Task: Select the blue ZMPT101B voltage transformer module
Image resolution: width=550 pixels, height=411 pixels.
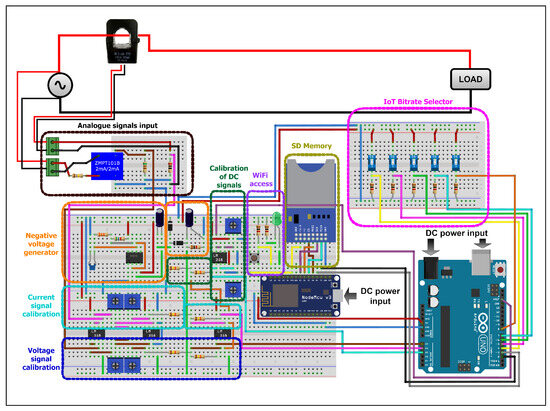Action: click(x=107, y=166)
